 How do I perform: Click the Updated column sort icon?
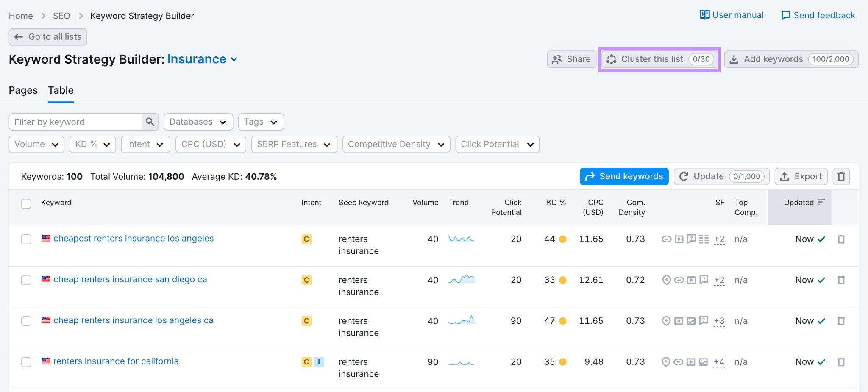click(821, 202)
